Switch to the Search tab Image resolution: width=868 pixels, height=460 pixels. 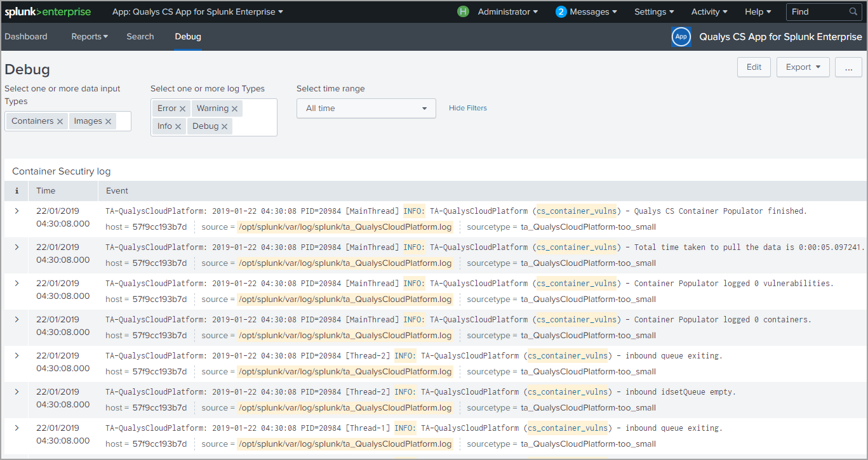[x=140, y=37]
